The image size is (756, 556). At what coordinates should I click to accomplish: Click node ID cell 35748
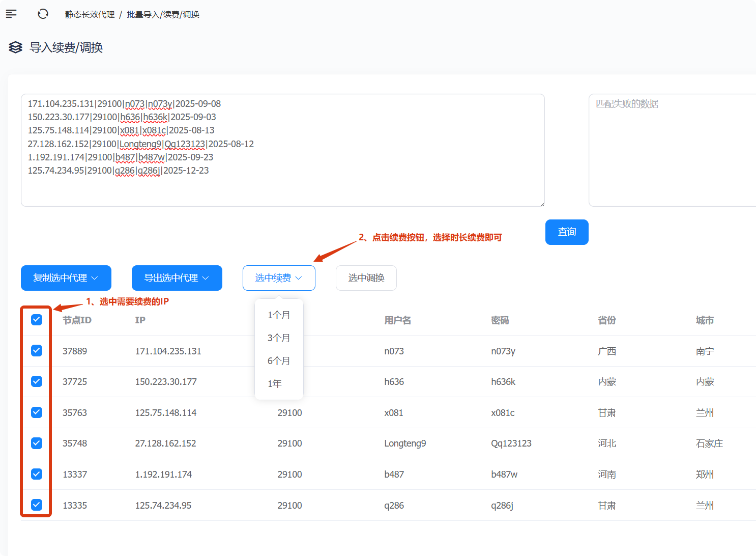point(75,443)
